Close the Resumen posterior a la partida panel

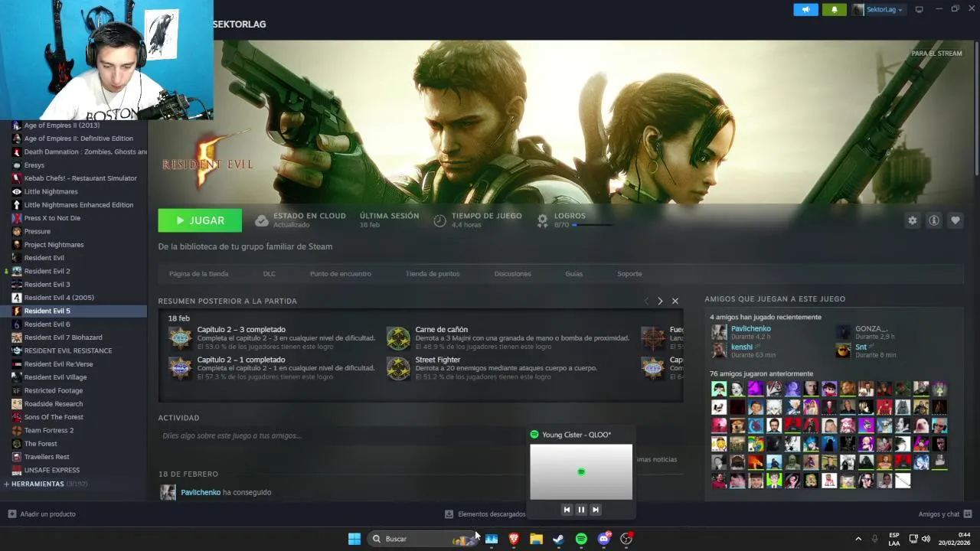pyautogui.click(x=675, y=301)
